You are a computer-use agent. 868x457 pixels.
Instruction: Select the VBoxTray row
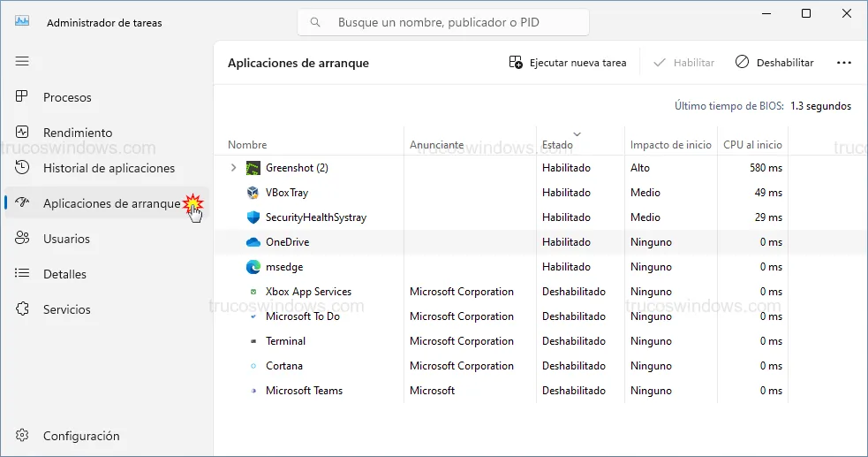click(287, 193)
